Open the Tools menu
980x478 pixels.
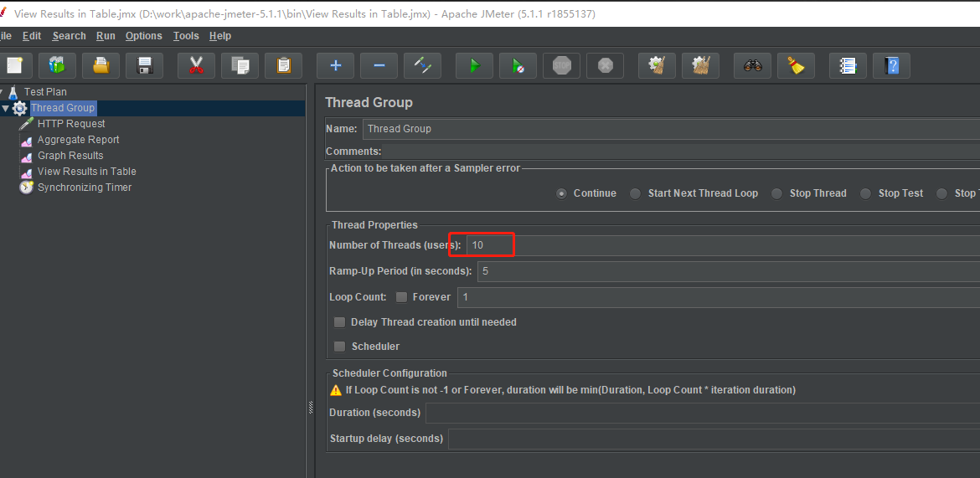pyautogui.click(x=186, y=36)
